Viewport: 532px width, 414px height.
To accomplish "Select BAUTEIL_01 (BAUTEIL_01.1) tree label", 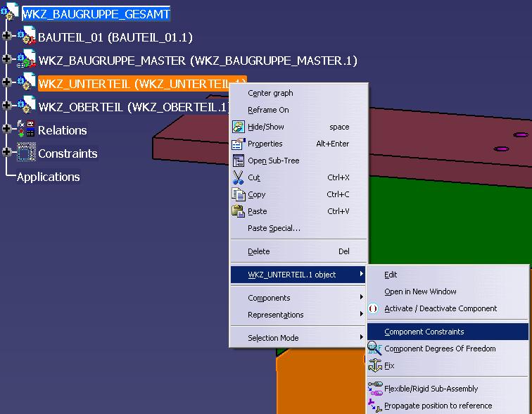I will (x=115, y=37).
